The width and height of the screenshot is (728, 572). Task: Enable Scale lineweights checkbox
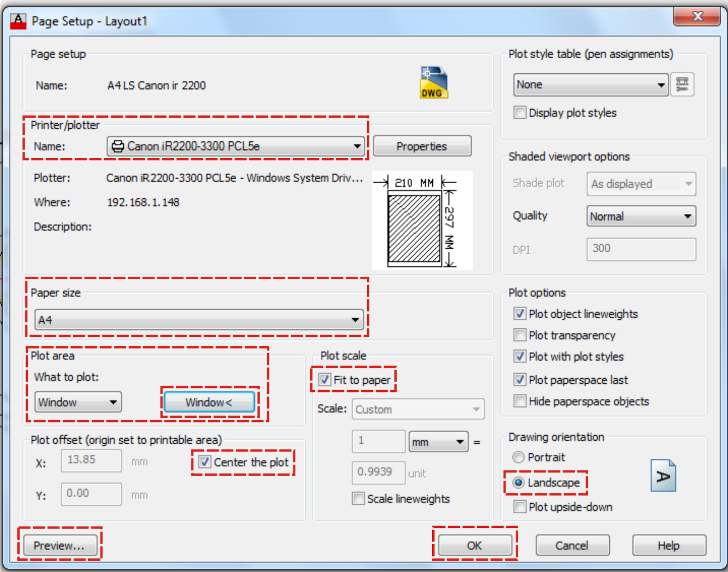[x=358, y=499]
